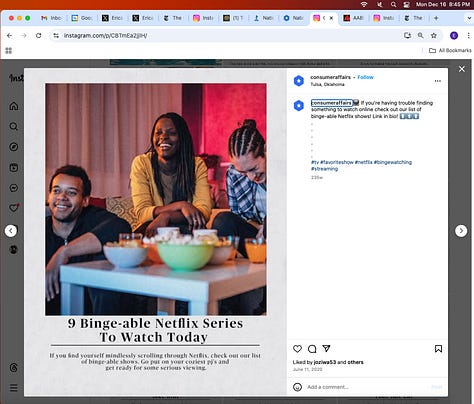The width and height of the screenshot is (474, 404).
Task: Go to the previous post arrow
Action: point(11,230)
